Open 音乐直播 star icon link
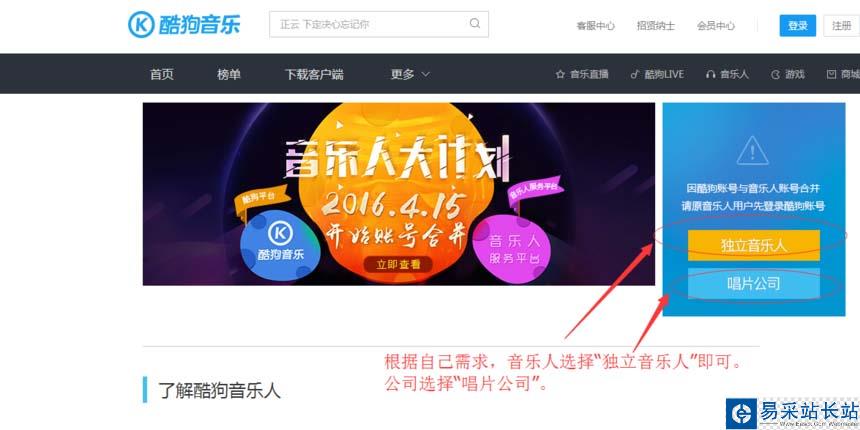 pos(560,74)
